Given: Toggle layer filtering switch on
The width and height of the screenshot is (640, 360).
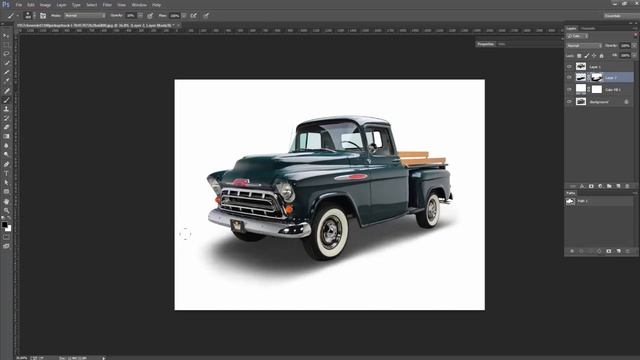Looking at the screenshot, I should coord(635,36).
